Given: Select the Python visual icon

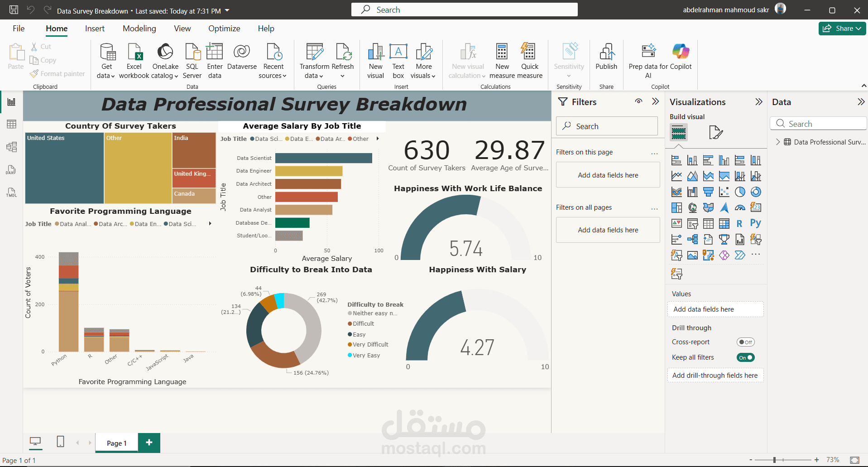Looking at the screenshot, I should 756,223.
